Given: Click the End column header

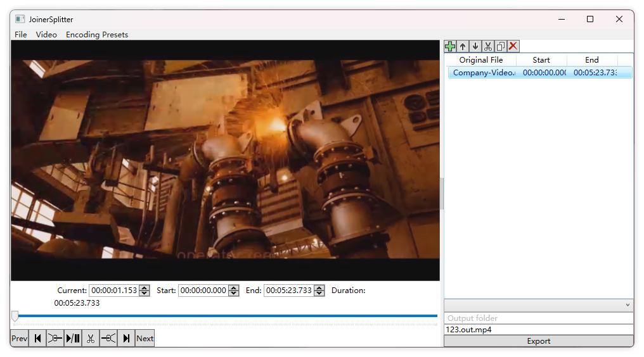Looking at the screenshot, I should (x=592, y=60).
